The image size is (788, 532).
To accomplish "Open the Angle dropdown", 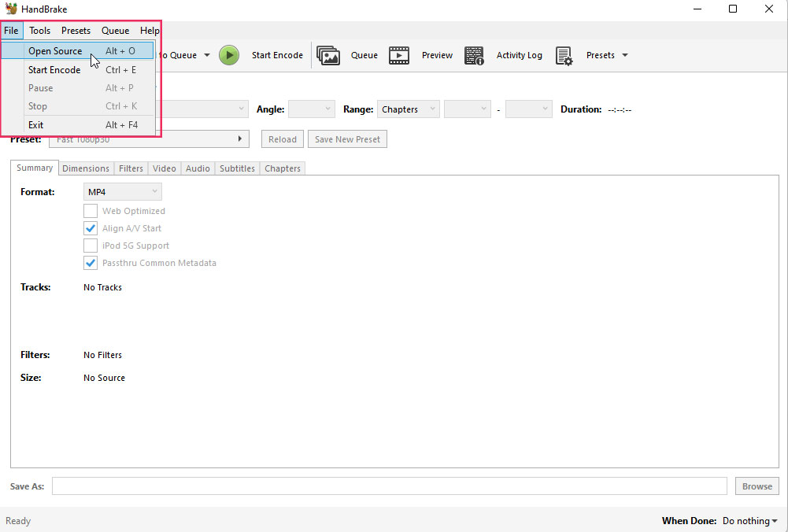I will click(x=312, y=109).
